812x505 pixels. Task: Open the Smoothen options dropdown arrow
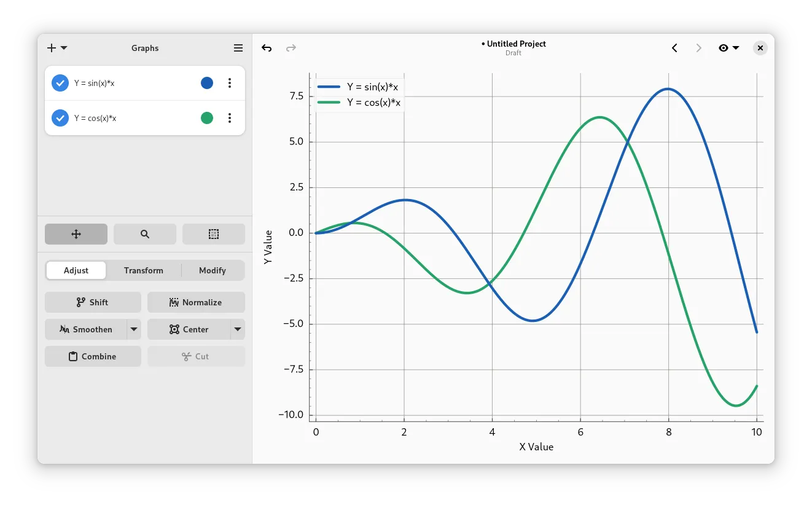point(134,329)
